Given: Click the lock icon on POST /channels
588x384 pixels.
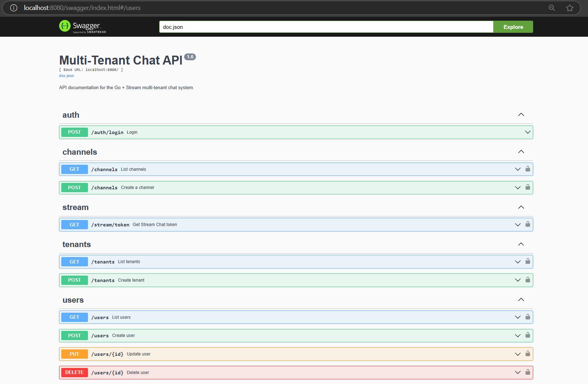Looking at the screenshot, I should click(x=527, y=188).
